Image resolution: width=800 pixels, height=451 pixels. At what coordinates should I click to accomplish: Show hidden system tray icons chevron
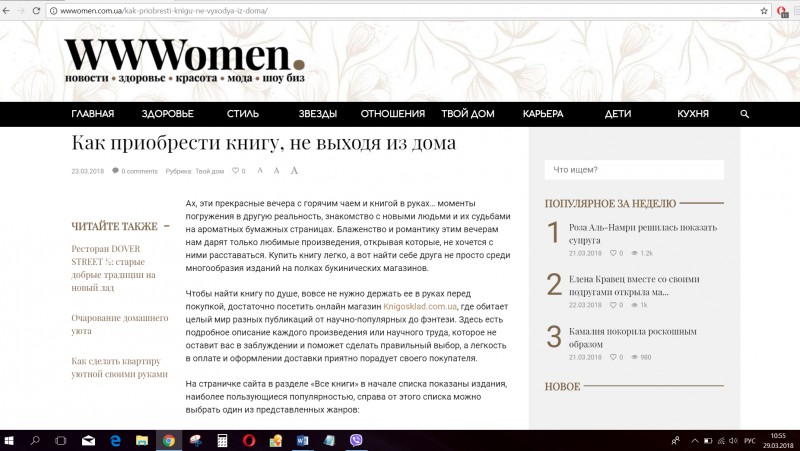[695, 441]
